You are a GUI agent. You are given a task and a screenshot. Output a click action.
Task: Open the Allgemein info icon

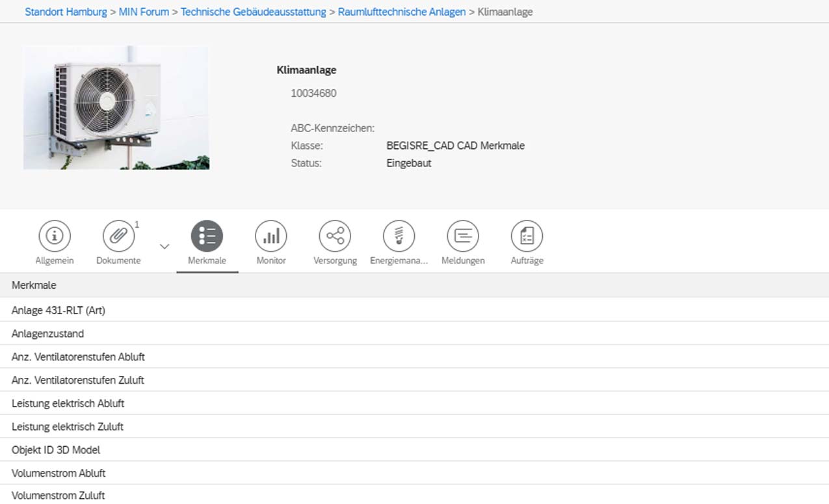55,236
